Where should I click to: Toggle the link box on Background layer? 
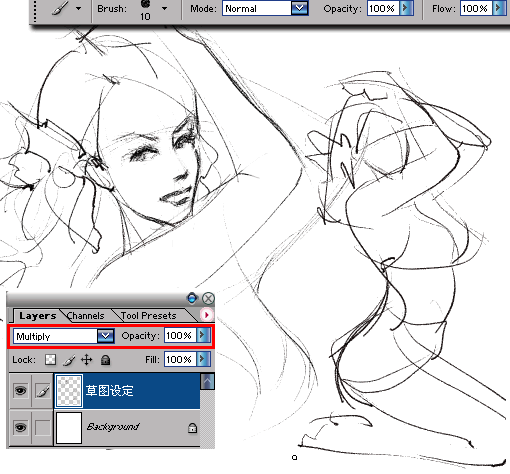tap(43, 427)
